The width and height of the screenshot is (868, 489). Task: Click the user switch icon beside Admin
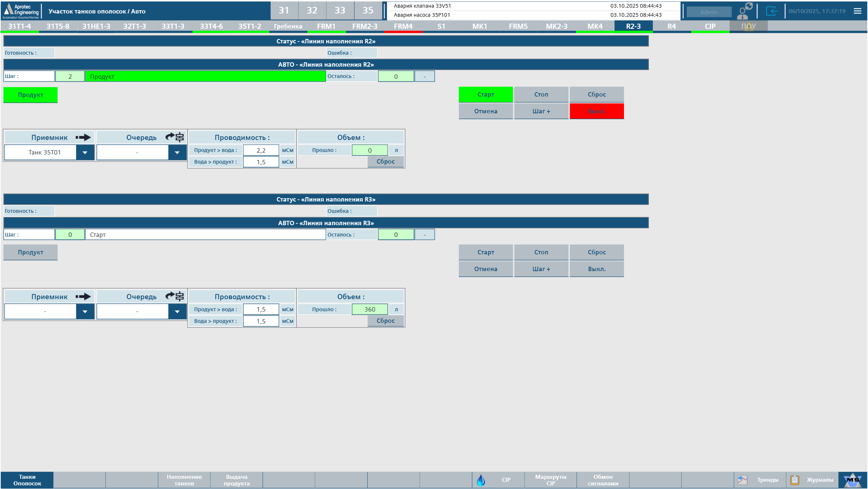click(x=745, y=11)
